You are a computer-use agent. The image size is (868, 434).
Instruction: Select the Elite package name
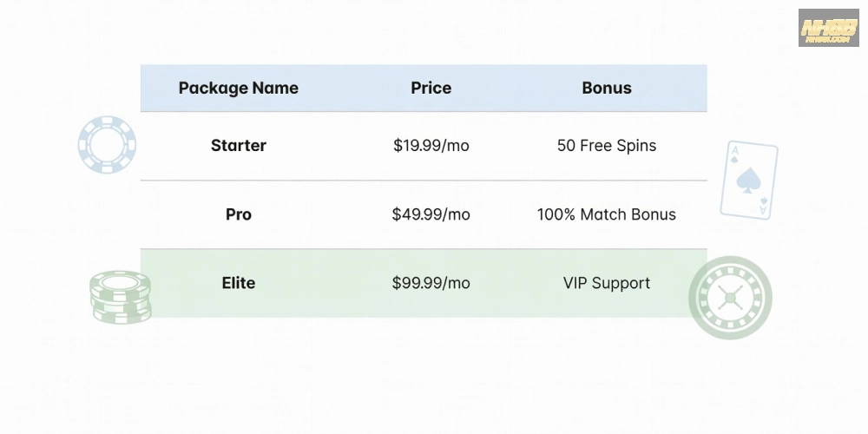(x=238, y=283)
